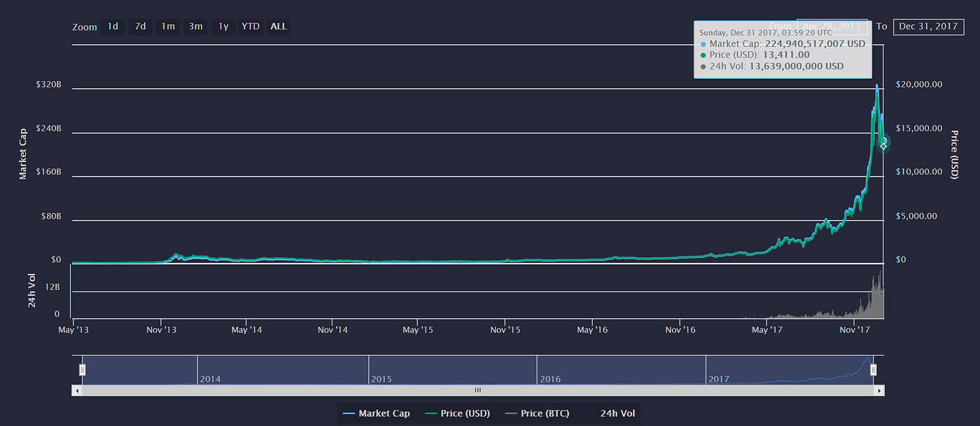Click the 2017 label in navigator
The image size is (980, 426).
pyautogui.click(x=719, y=379)
